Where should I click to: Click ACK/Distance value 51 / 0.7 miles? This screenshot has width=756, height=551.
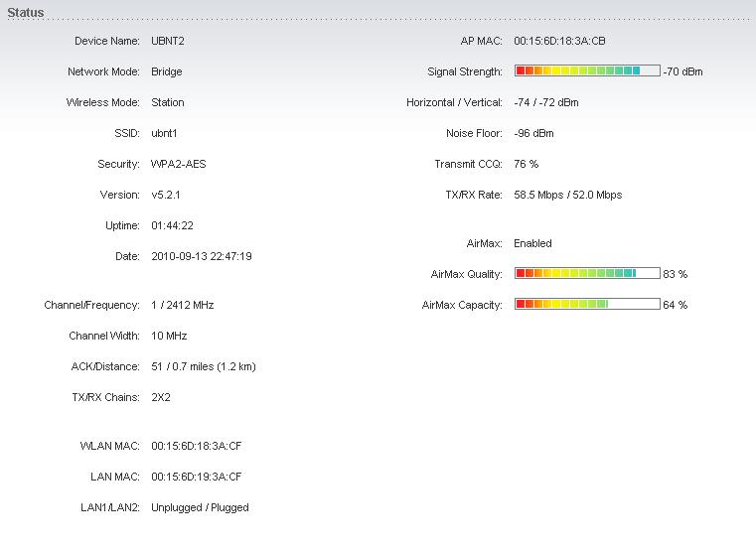tap(204, 367)
